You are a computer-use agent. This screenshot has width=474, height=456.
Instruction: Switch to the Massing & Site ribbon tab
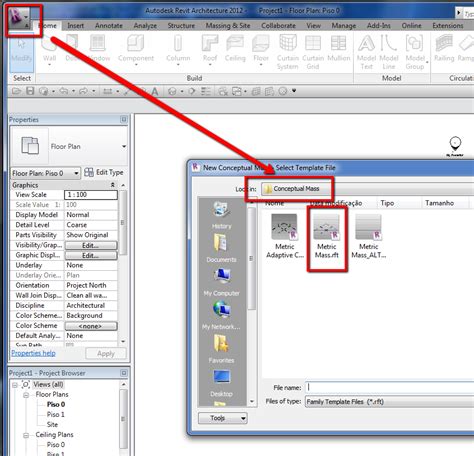pyautogui.click(x=228, y=26)
